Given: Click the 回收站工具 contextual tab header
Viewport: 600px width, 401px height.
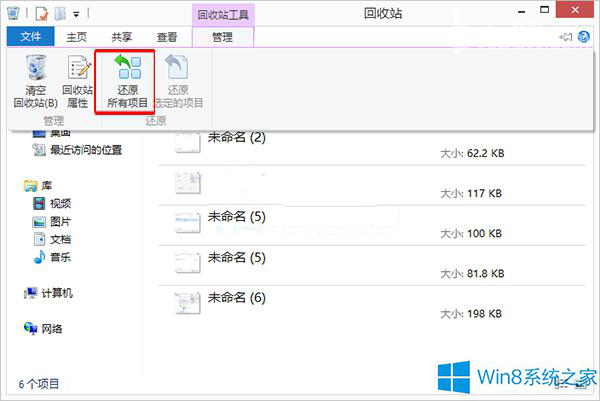Looking at the screenshot, I should tap(223, 15).
